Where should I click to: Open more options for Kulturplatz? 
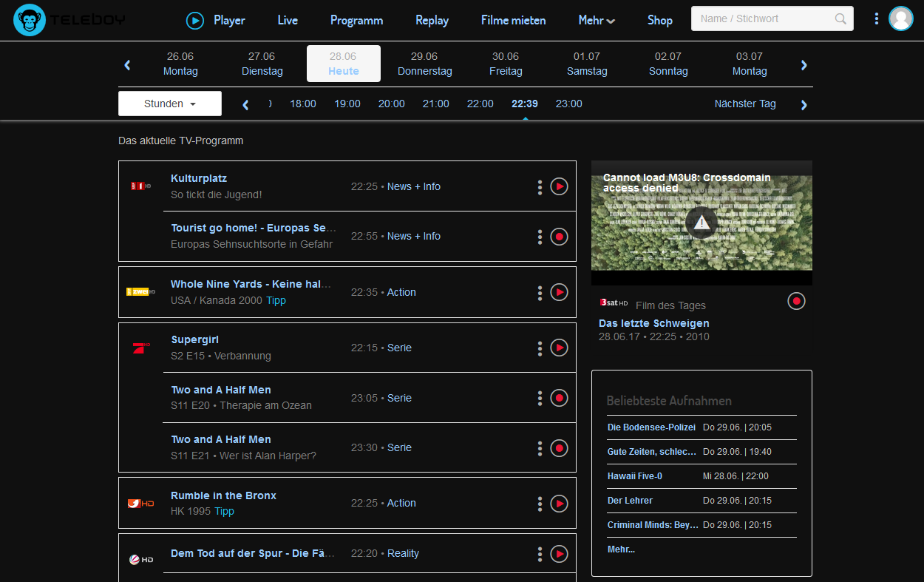coord(540,187)
